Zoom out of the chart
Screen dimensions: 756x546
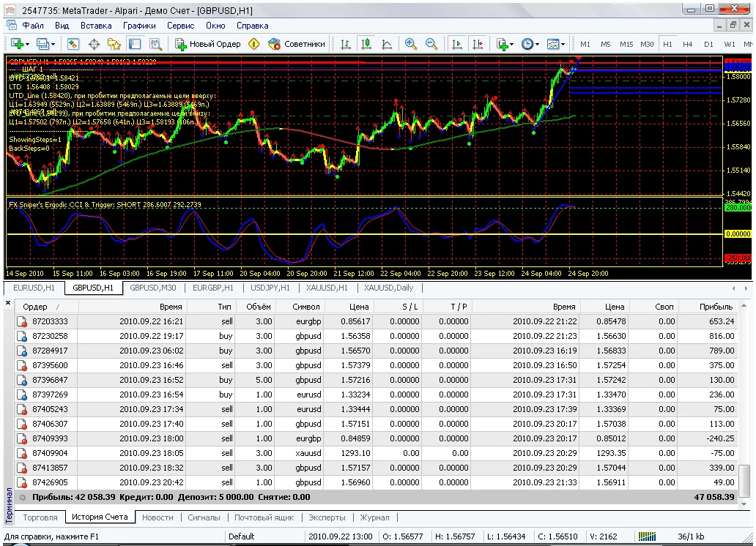tap(431, 44)
